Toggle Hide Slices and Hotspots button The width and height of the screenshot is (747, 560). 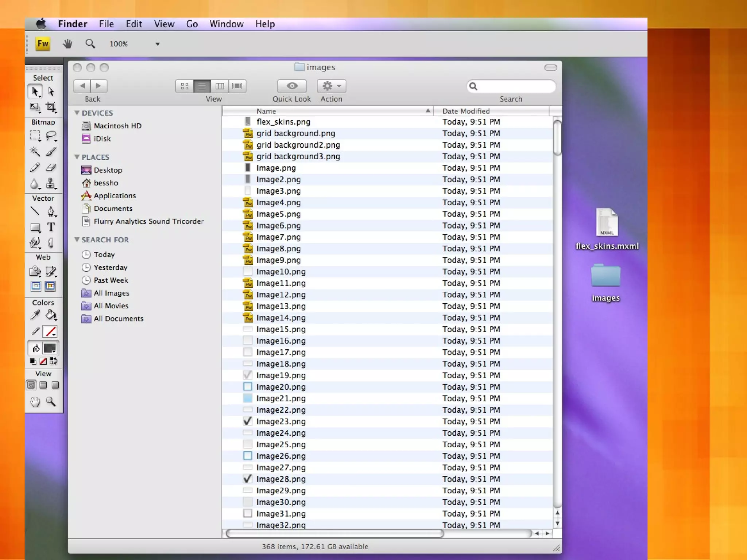(x=36, y=286)
